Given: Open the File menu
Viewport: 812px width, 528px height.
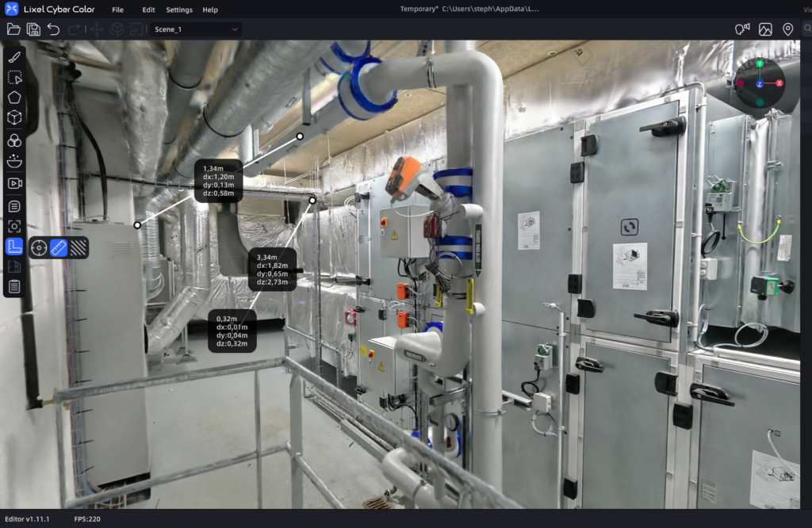Looking at the screenshot, I should click(x=117, y=10).
